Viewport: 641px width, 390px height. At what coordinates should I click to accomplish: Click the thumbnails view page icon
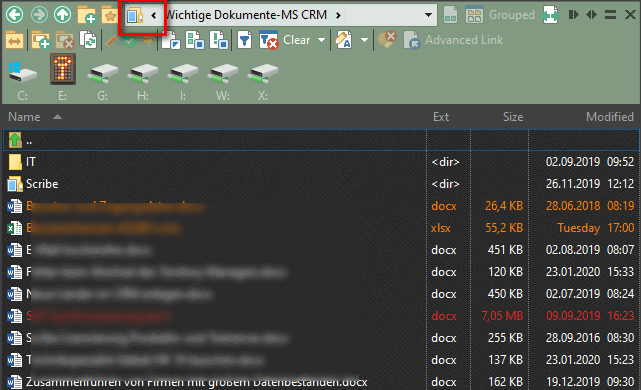coord(450,15)
